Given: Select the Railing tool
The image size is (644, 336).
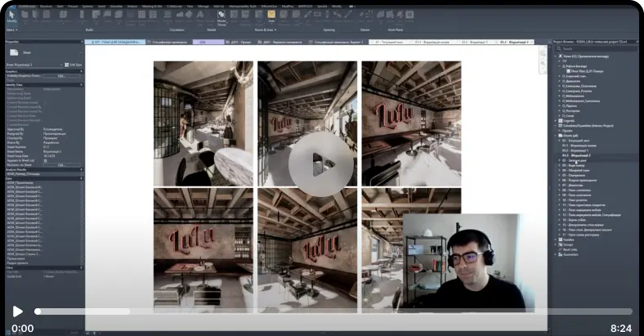Looking at the screenshot, I should pyautogui.click(x=168, y=16).
